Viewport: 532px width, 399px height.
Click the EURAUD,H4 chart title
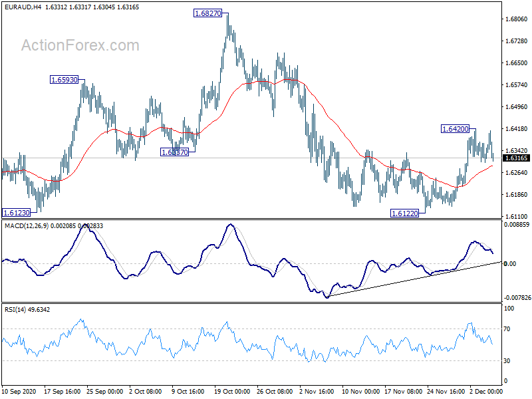coord(23,7)
